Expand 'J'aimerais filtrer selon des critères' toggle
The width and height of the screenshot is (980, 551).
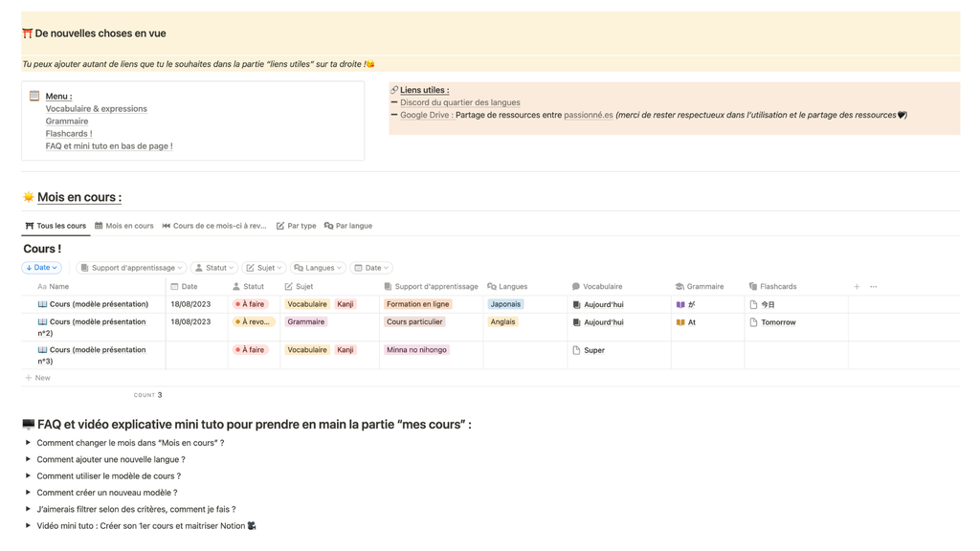pos(28,509)
